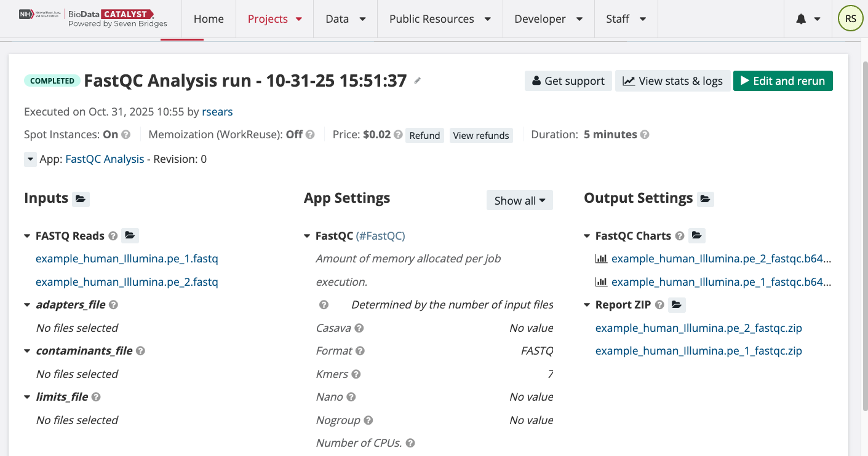Open example_human_Illumina.pe_1.fastq input file

coord(127,259)
